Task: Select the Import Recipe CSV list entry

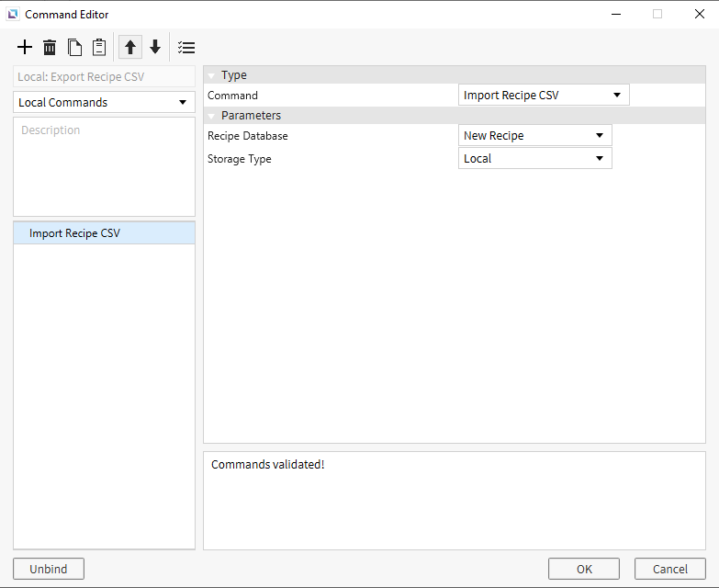Action: tap(104, 233)
